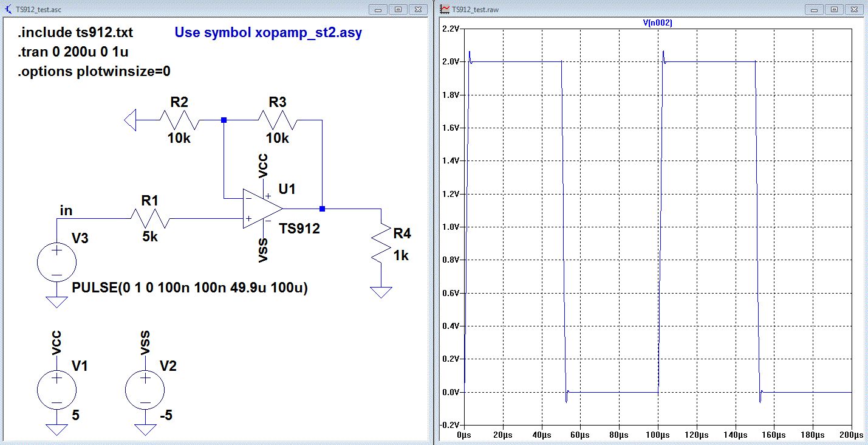
Task: Click the PULSE value text of V3
Action: (190, 289)
